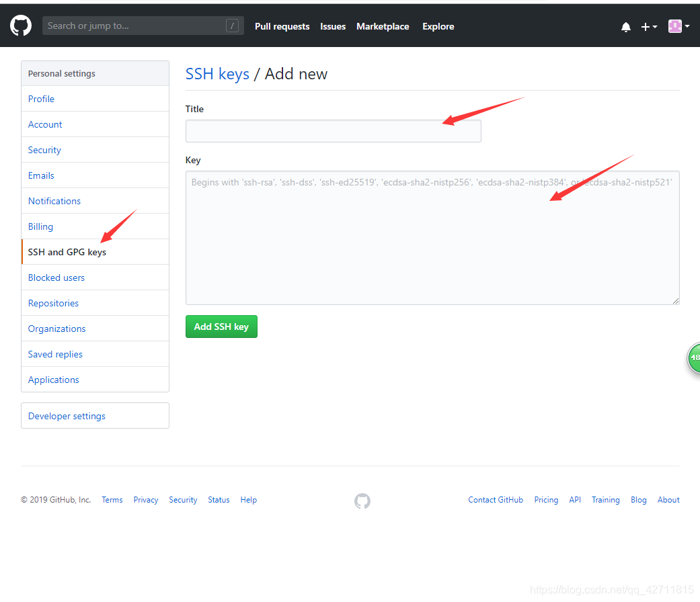Open Explore in top navigation

(438, 26)
